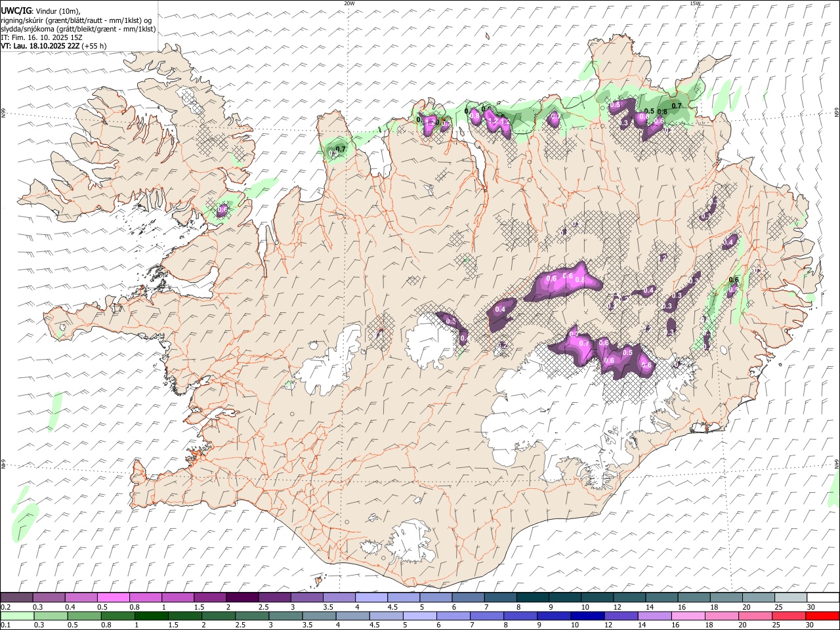The height and width of the screenshot is (630, 840).
Task: Click the crimson 25 swatch in the rain legend
Action: point(788,616)
